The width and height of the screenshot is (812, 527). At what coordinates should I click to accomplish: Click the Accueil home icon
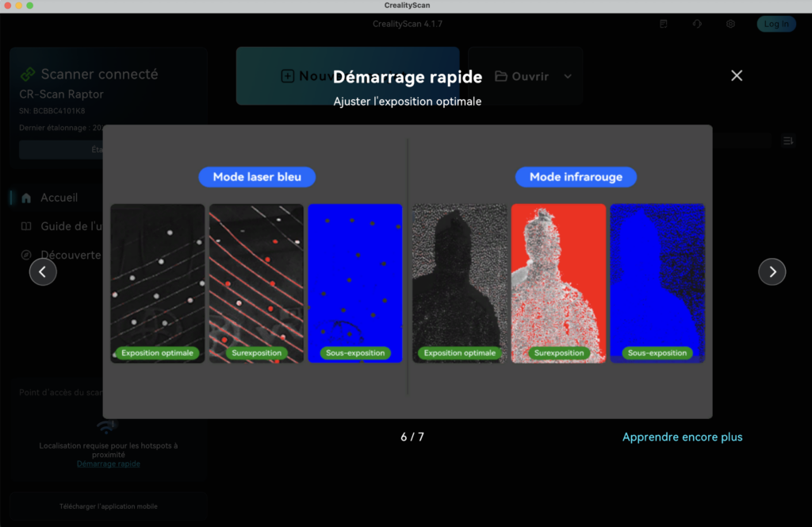[26, 198]
